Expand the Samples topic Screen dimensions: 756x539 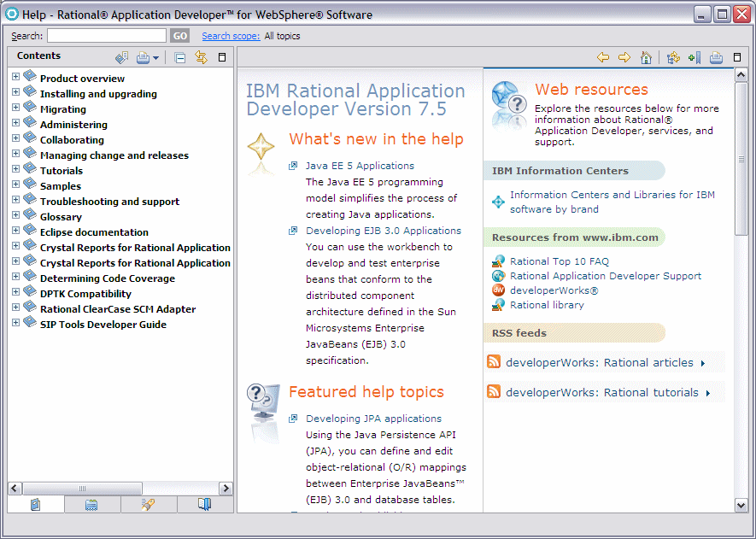(15, 185)
